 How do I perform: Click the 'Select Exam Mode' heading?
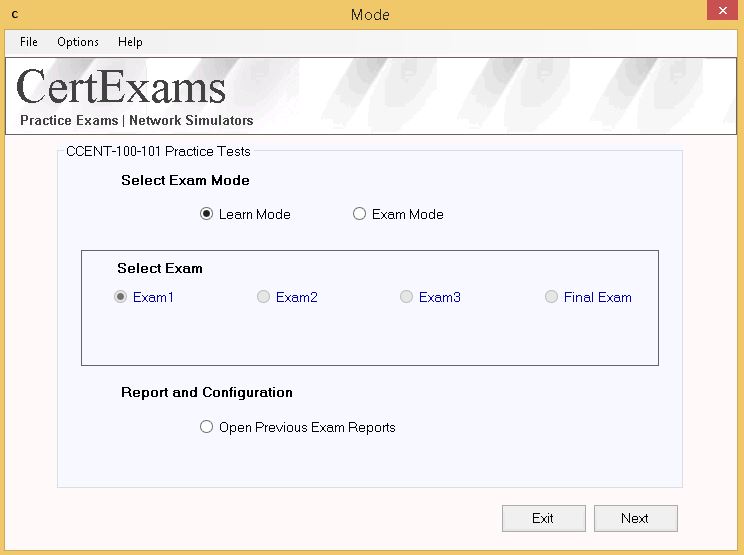pos(185,180)
